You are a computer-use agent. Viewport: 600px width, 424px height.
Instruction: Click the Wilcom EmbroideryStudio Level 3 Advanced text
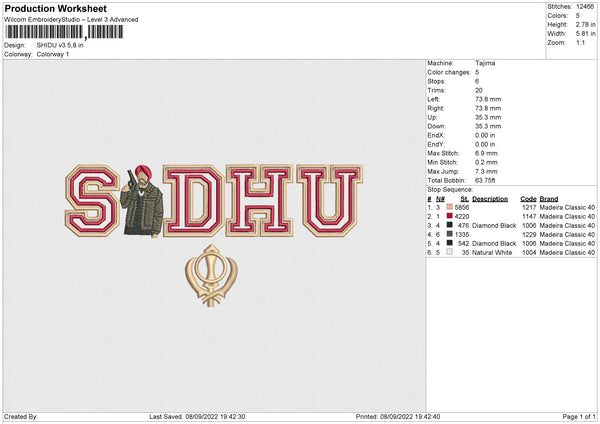pyautogui.click(x=71, y=20)
